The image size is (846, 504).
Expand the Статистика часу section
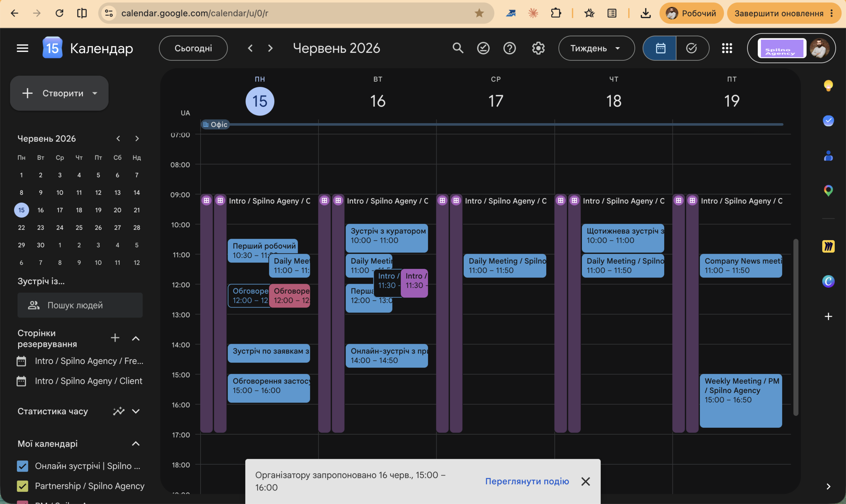click(x=135, y=411)
